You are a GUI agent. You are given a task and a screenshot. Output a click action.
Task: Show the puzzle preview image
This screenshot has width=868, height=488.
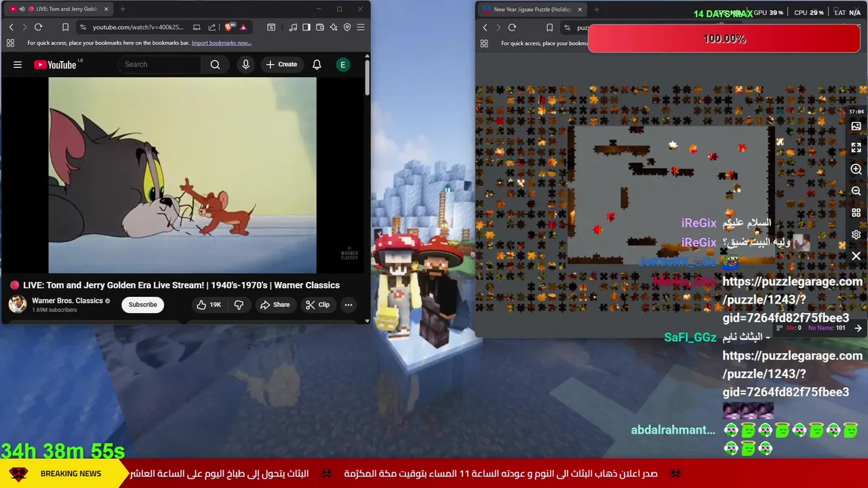point(856,126)
